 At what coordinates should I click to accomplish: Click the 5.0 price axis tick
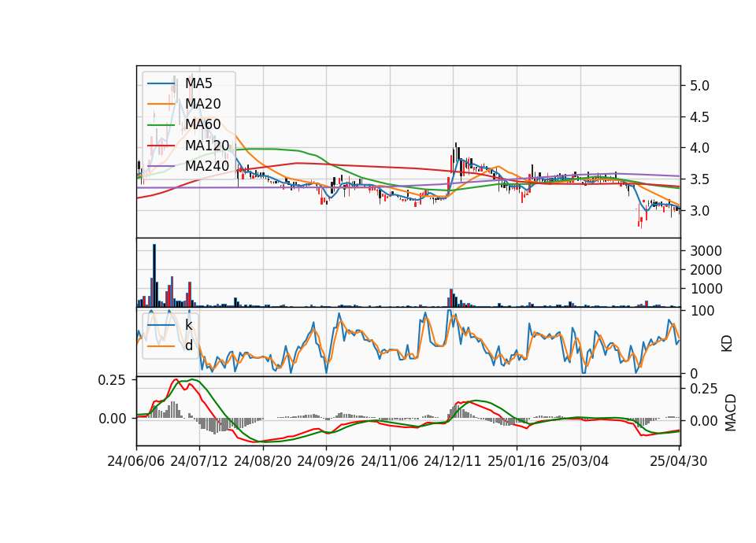click(x=699, y=86)
